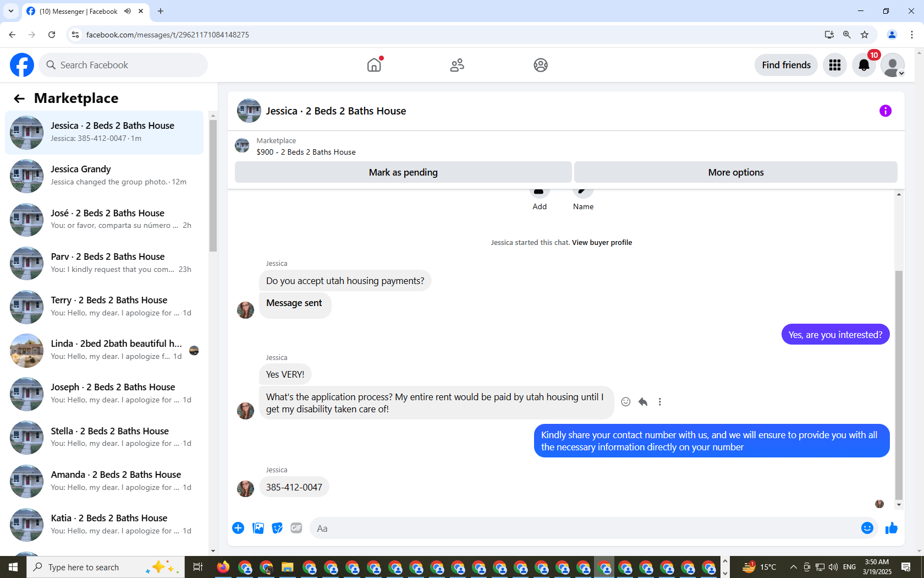Click the chat messages scrollbar
Viewport: 924px width, 578px height.
pos(899,385)
